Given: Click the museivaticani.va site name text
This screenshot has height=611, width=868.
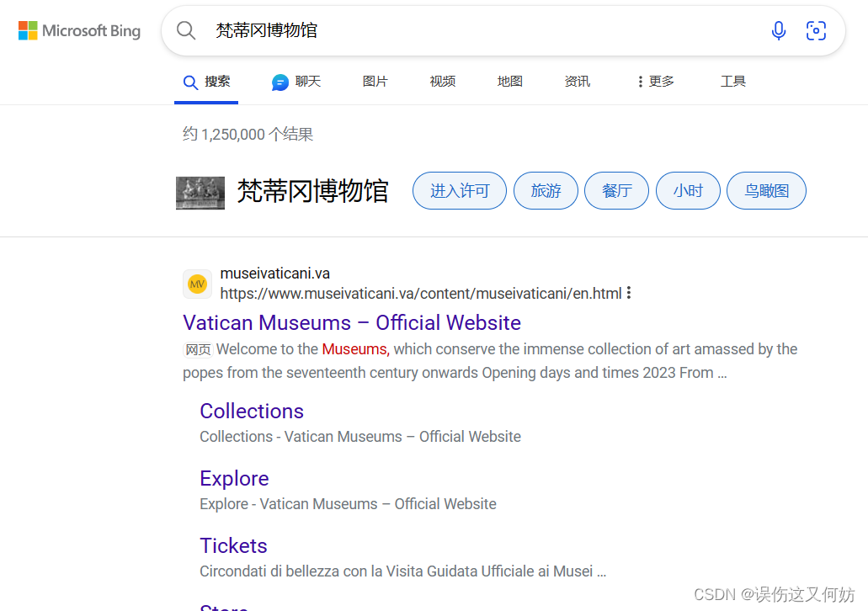Looking at the screenshot, I should tap(275, 274).
